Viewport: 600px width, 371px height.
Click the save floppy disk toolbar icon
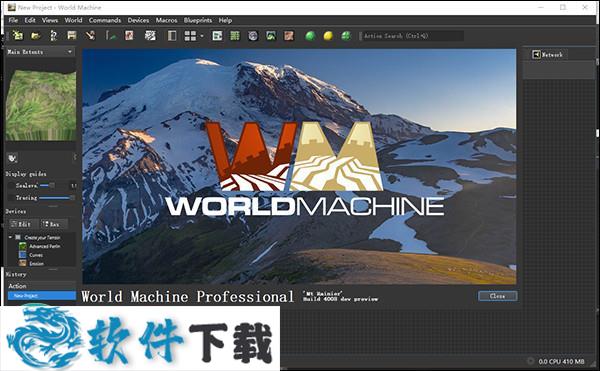(x=72, y=36)
